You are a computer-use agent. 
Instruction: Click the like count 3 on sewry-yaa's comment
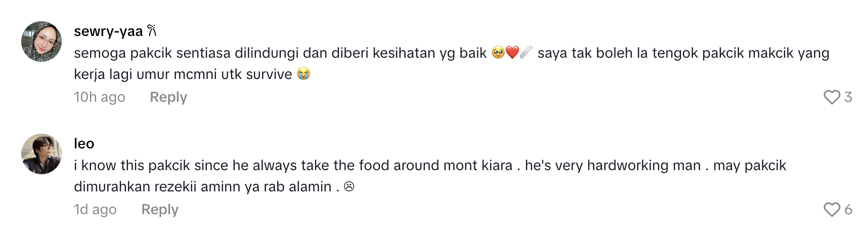tap(848, 97)
